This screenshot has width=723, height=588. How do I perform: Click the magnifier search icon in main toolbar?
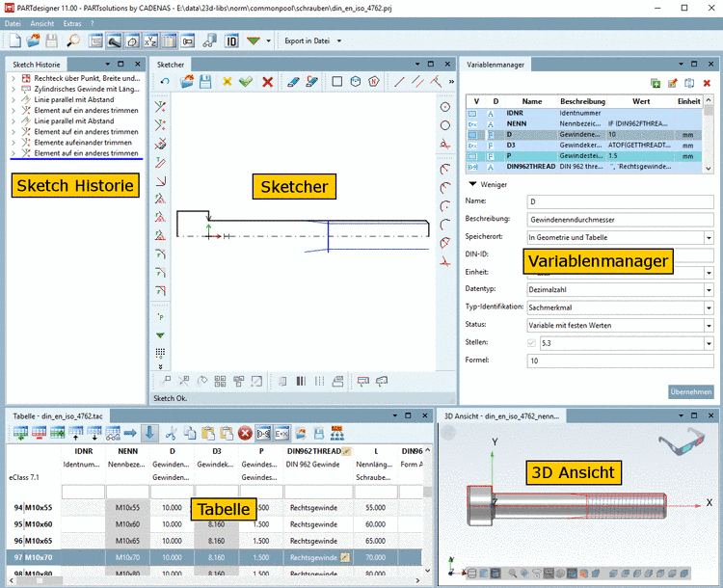pos(73,41)
